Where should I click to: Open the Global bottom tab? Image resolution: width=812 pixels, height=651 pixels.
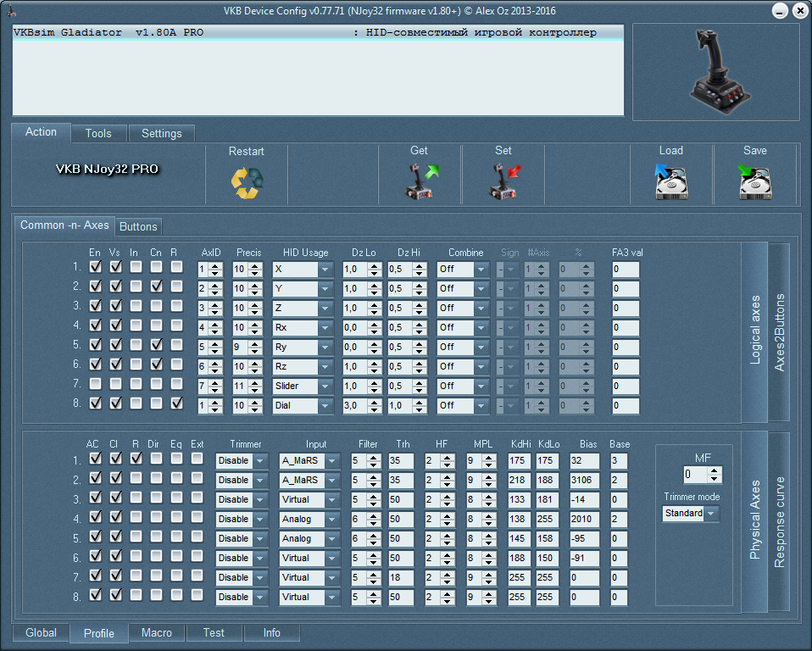tap(41, 633)
